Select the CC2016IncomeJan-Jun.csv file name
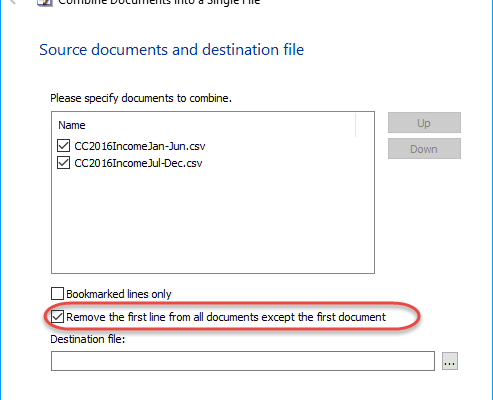The height and width of the screenshot is (400, 493). click(140, 146)
